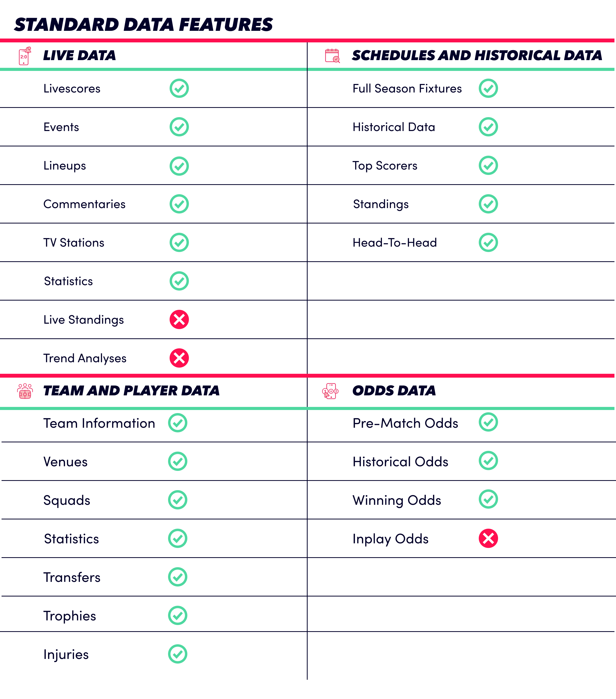The image size is (616, 699).
Task: Click the Full Season Fixtures label
Action: [x=407, y=89]
